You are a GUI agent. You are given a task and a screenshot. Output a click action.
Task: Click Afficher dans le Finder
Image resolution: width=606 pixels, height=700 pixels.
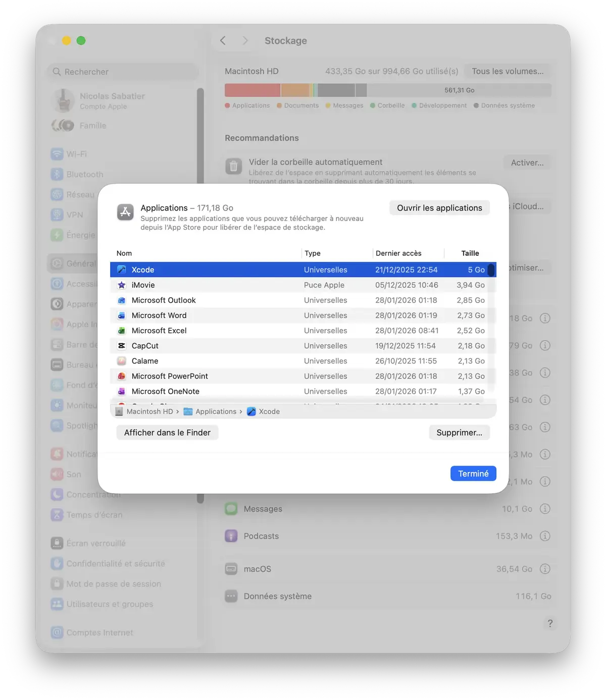tap(167, 433)
